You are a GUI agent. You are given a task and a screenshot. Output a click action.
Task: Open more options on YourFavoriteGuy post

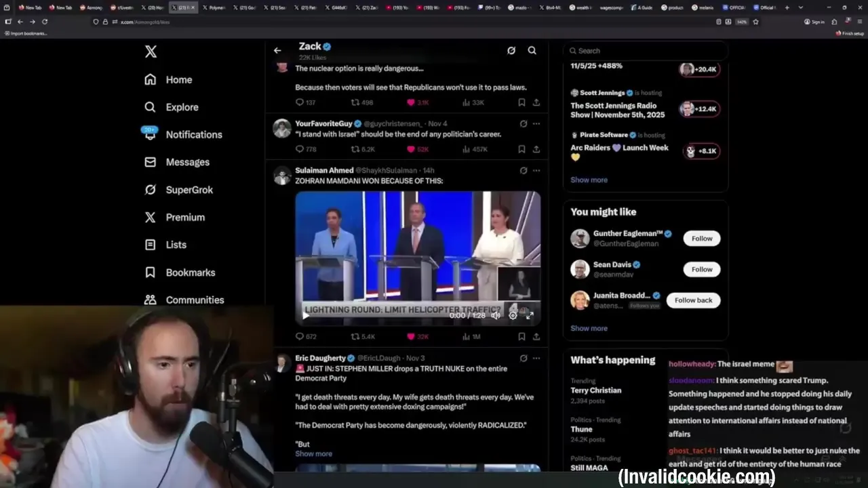[x=536, y=124]
